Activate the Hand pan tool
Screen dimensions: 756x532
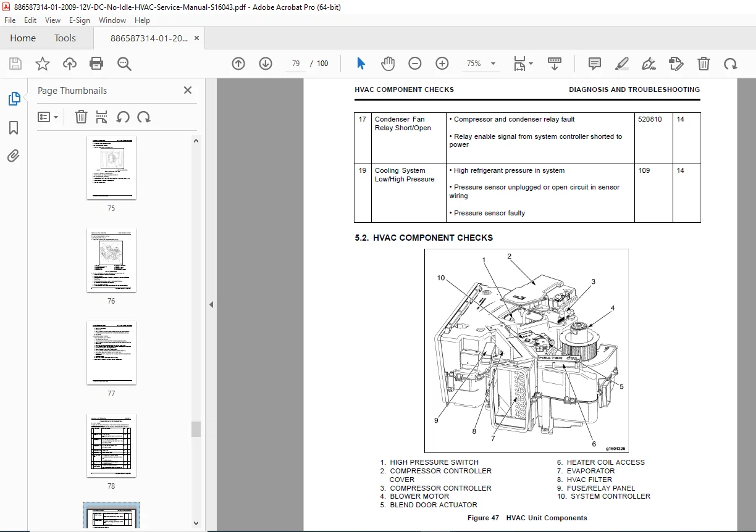coord(388,64)
